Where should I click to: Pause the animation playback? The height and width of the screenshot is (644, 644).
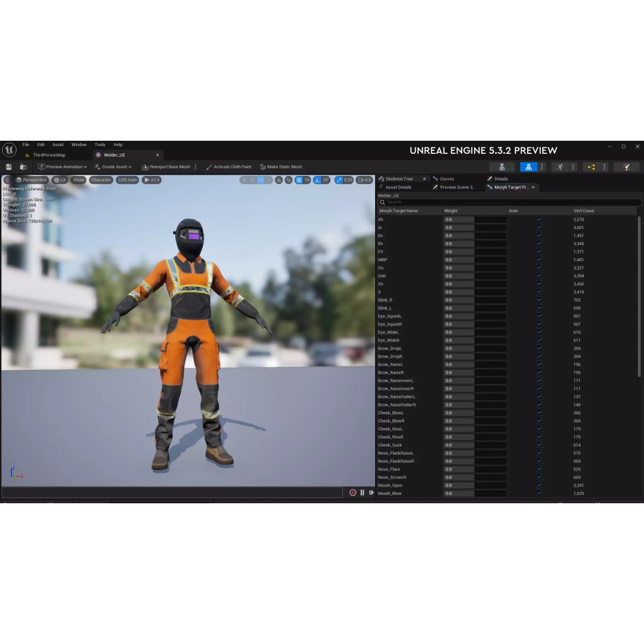point(363,493)
